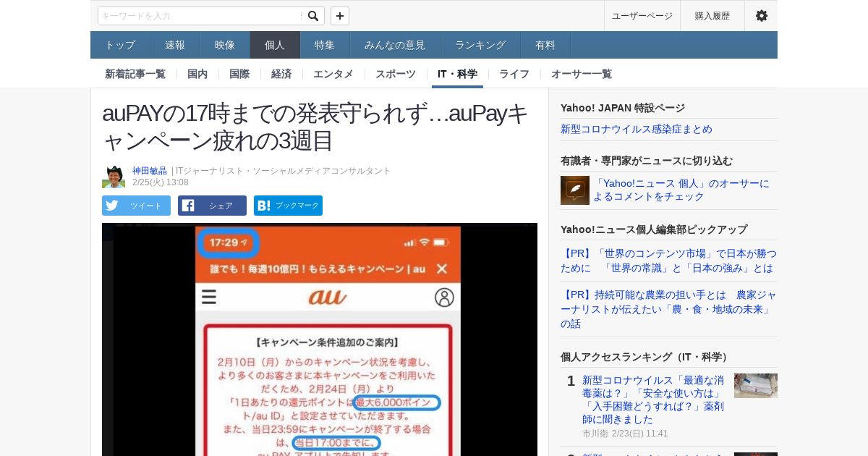This screenshot has width=868, height=456.
Task: Select スポーツ subcategory
Action: [396, 74]
